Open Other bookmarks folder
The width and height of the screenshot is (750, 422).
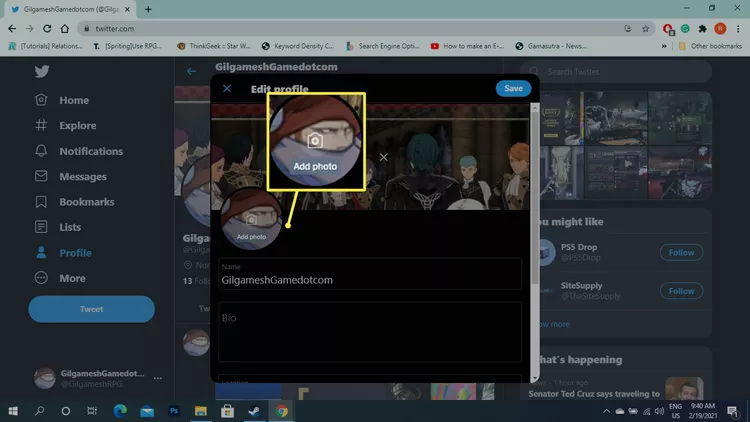(710, 46)
